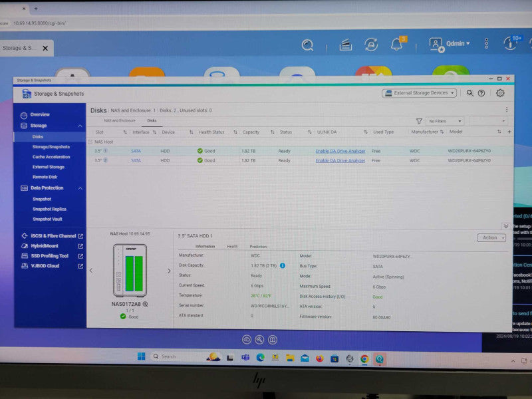Open the No Filters dropdown
The width and height of the screenshot is (532, 399).
tap(445, 121)
